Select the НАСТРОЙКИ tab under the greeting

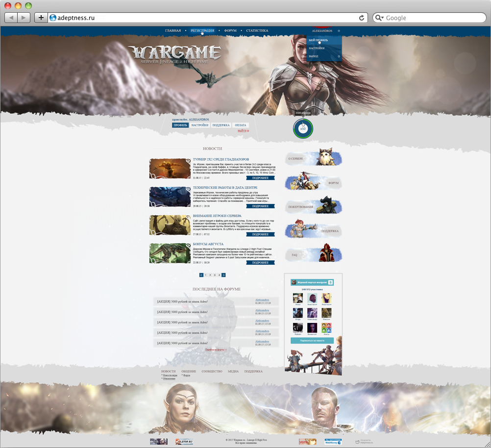[x=200, y=125]
